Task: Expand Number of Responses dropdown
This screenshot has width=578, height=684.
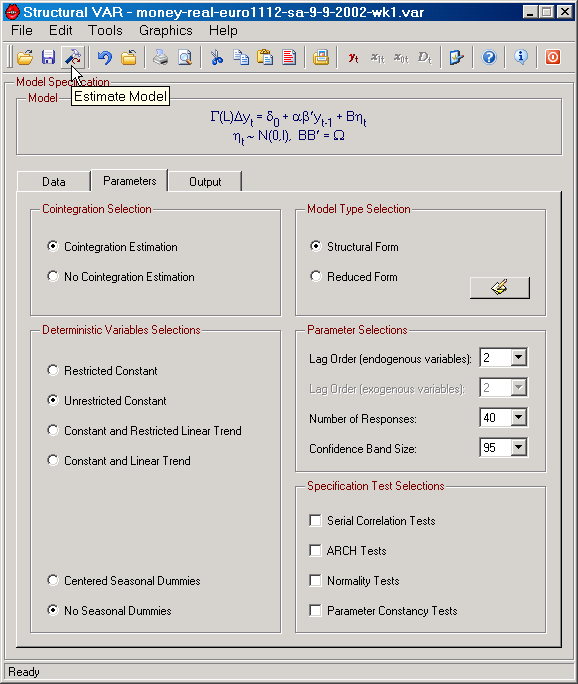Action: pyautogui.click(x=518, y=417)
